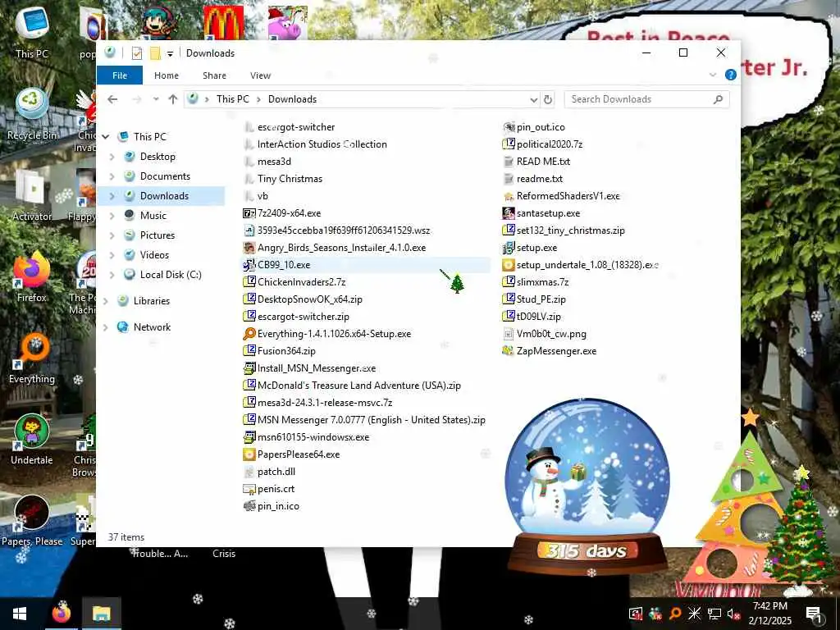Switch to the Home ribbon tab
Image resolution: width=840 pixels, height=630 pixels.
pyautogui.click(x=167, y=75)
